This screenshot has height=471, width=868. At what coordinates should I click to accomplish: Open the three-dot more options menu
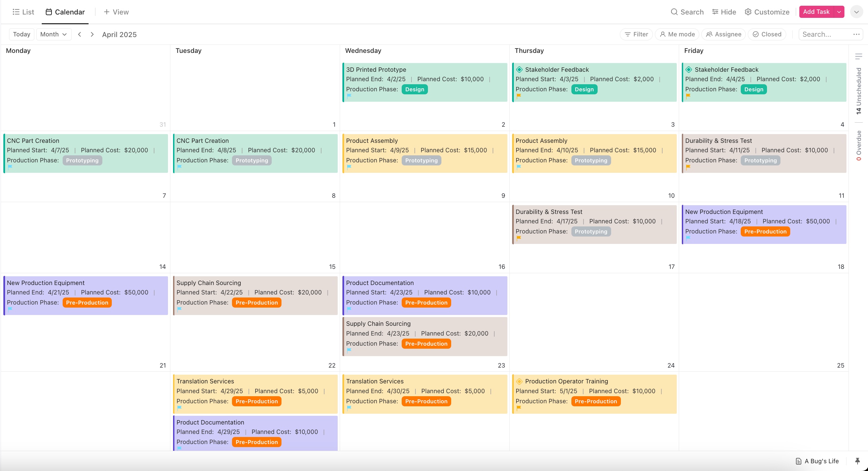click(856, 34)
